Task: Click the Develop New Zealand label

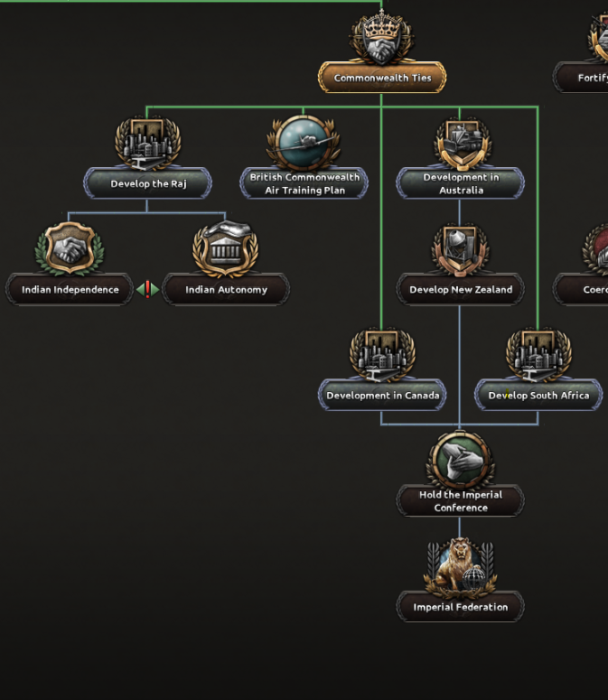Action: point(460,289)
